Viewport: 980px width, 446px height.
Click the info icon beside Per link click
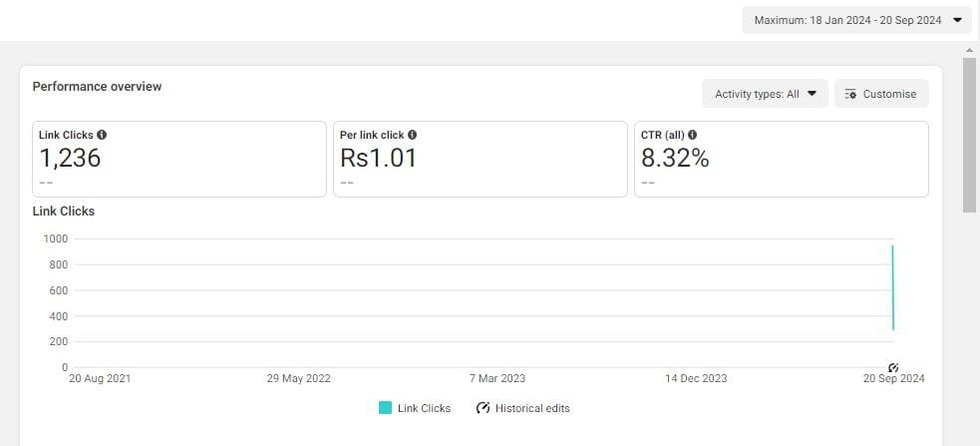coord(413,135)
